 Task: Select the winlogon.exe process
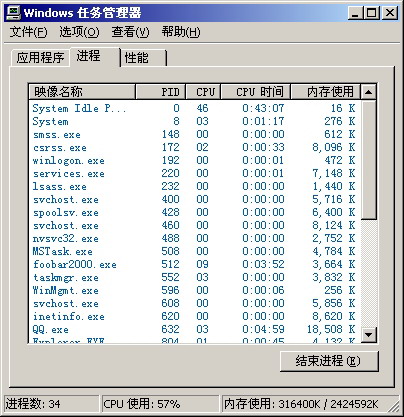195,160
